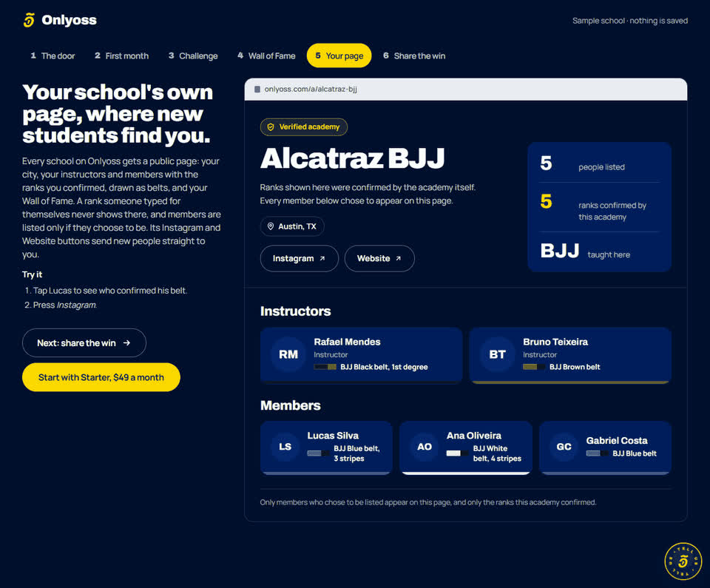Click Rafael Mendes black belt swatch
710x588 pixels.
325,367
